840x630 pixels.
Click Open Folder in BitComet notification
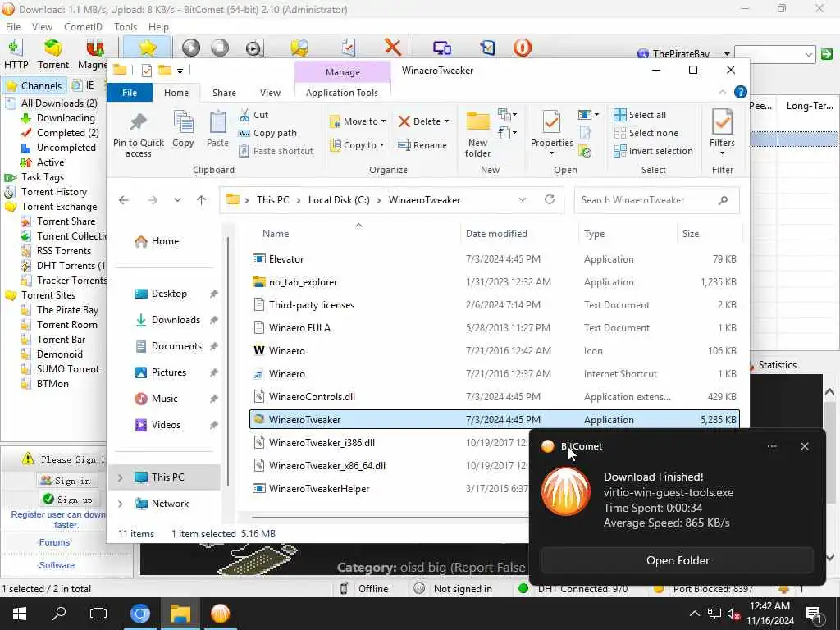pos(678,560)
